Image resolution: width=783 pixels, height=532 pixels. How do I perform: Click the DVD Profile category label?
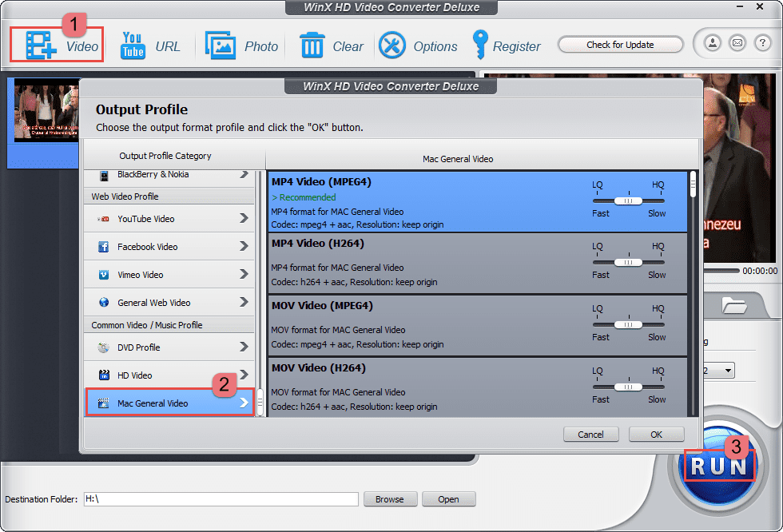click(139, 347)
